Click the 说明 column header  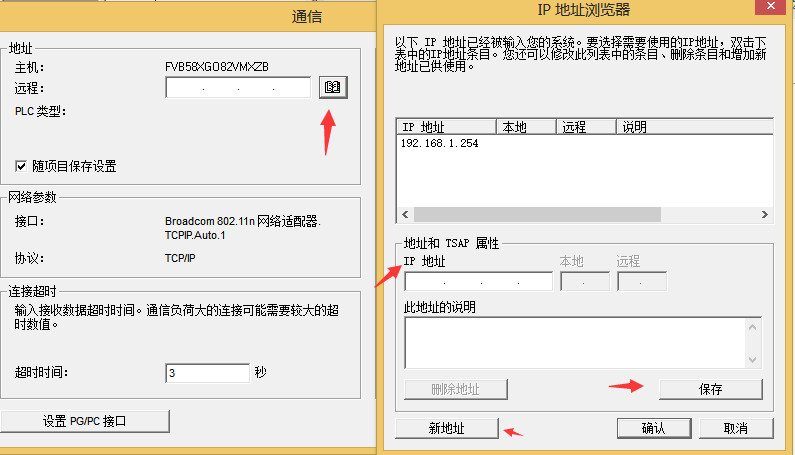point(694,127)
